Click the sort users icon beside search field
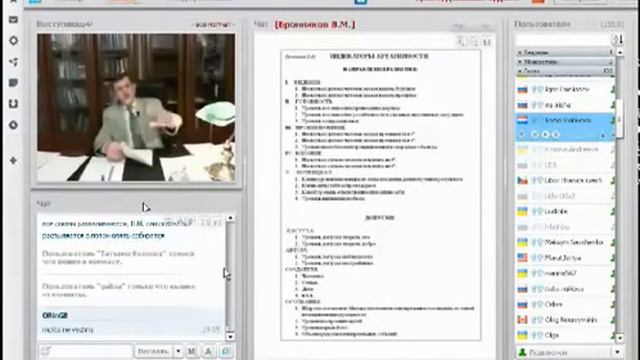This screenshot has height=360, width=640. [618, 40]
